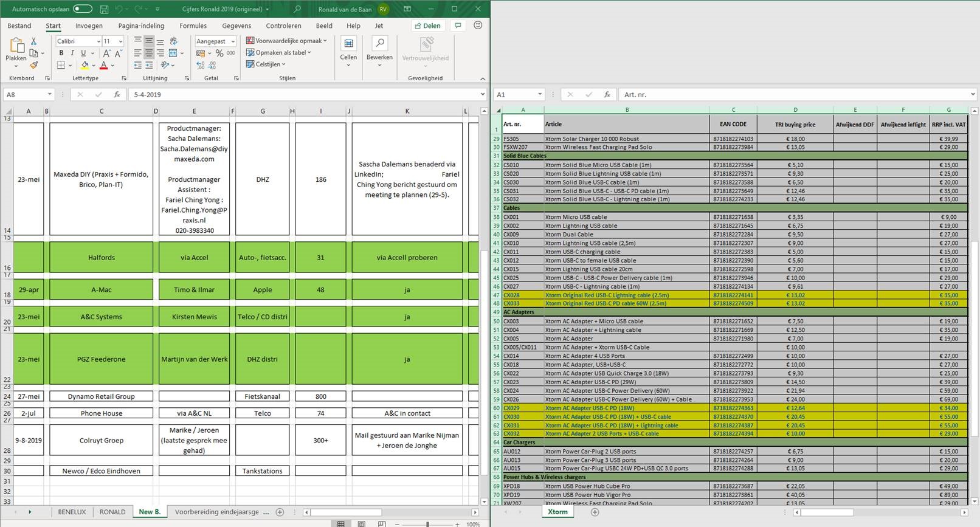Open Voorwaardelijke opmaak dropdown
980x527 pixels.
click(x=286, y=41)
